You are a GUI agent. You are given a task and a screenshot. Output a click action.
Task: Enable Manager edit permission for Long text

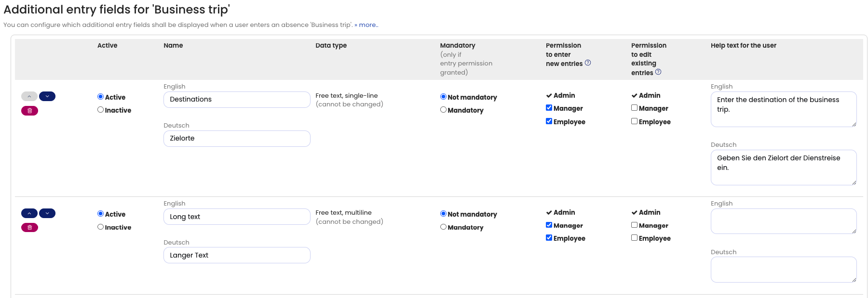pyautogui.click(x=634, y=225)
